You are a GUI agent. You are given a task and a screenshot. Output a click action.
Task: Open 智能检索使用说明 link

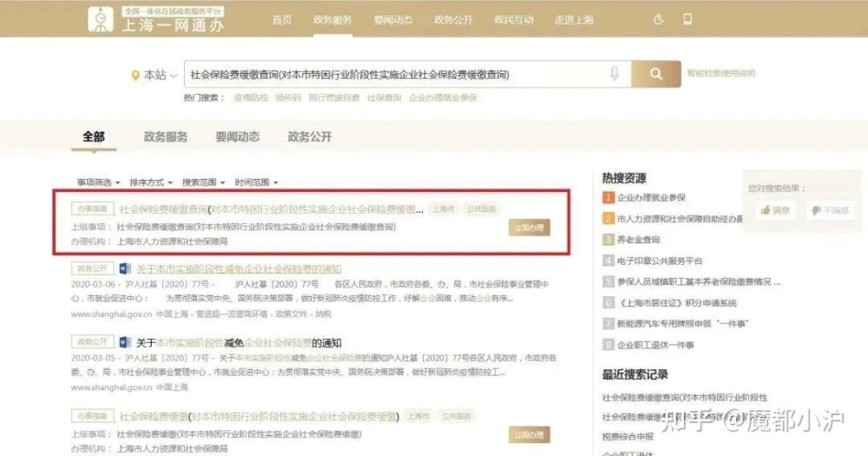(720, 73)
